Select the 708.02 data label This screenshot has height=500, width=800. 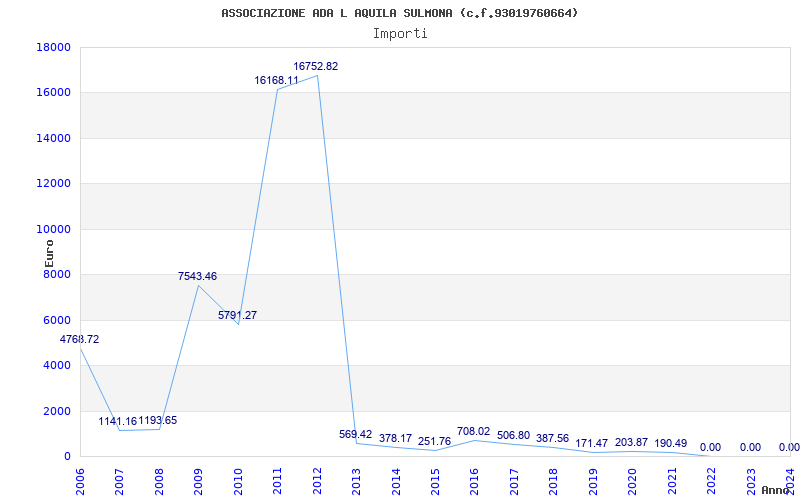pyautogui.click(x=473, y=432)
